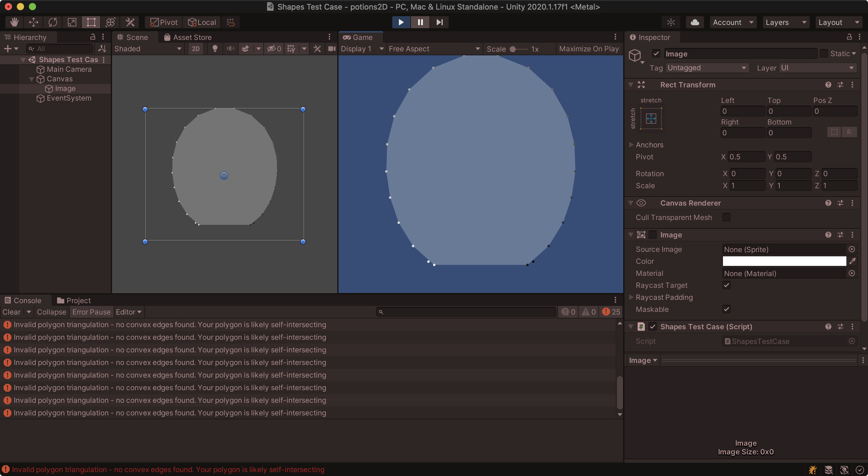Viewport: 868px width, 476px height.
Task: Click the Step frame button
Action: (x=439, y=22)
